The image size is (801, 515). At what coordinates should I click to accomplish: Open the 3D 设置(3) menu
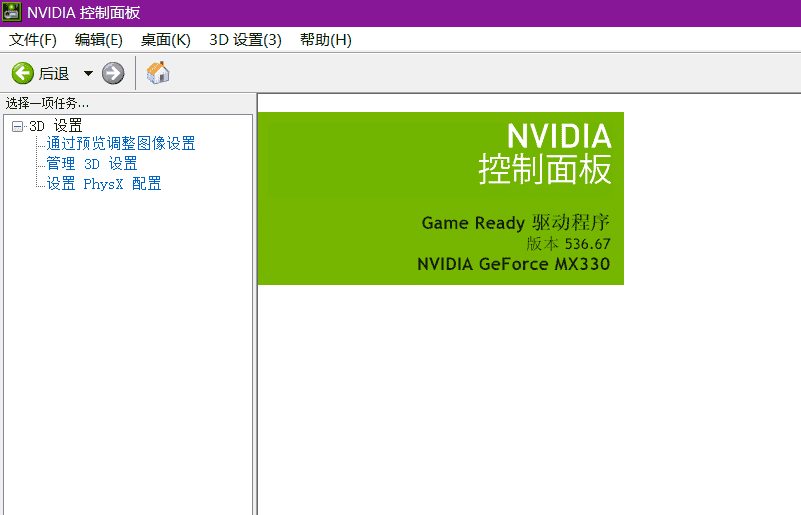(x=245, y=40)
